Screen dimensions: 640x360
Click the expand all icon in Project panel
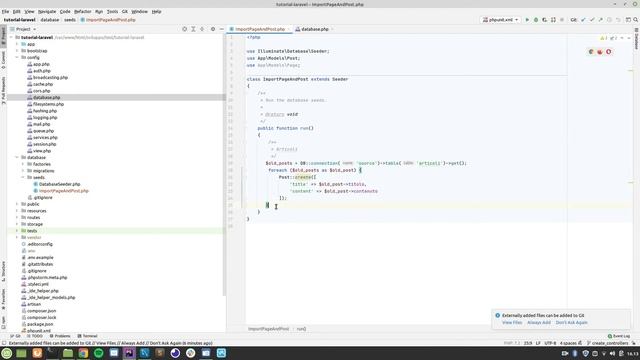point(193,29)
